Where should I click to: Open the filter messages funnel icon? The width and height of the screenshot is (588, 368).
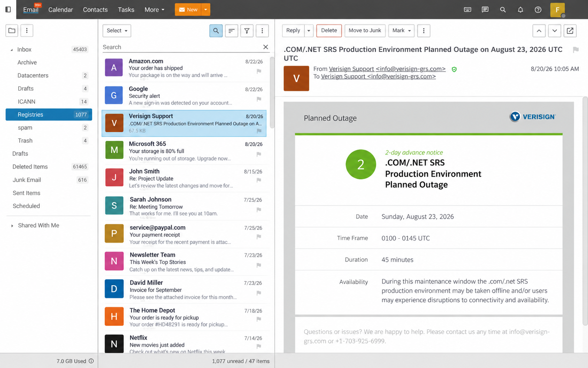point(247,31)
